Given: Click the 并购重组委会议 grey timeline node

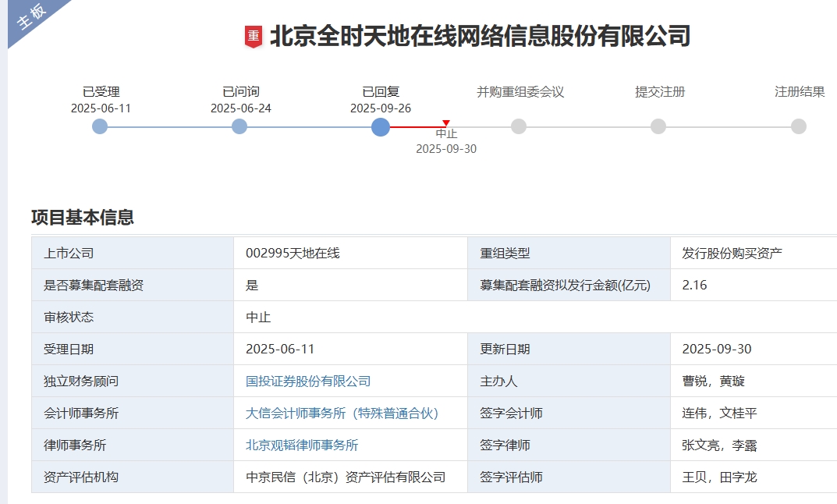Looking at the screenshot, I should click(x=519, y=126).
